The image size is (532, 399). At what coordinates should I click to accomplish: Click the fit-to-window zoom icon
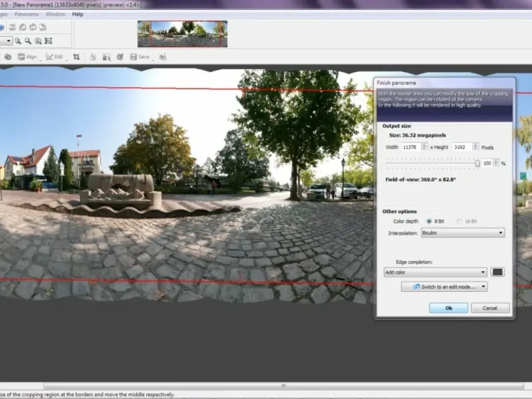(48, 41)
